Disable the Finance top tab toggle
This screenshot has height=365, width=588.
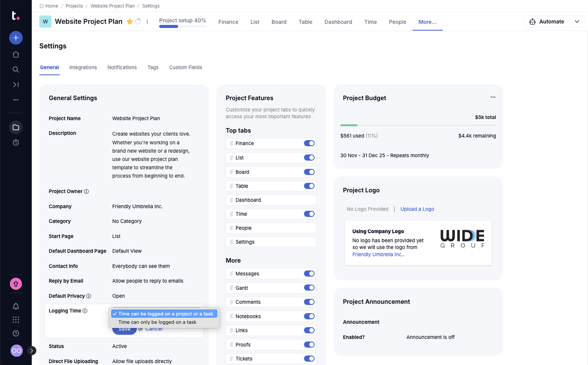point(309,143)
